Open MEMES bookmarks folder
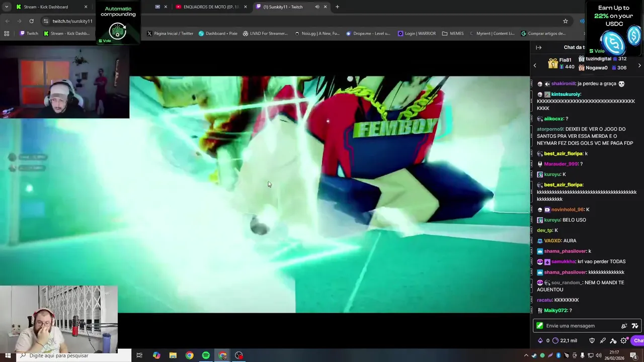 (x=453, y=34)
